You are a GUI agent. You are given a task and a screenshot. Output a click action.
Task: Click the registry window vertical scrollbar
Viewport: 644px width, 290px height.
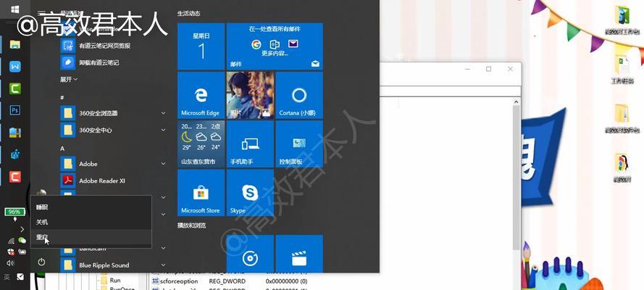pyautogui.click(x=517, y=177)
